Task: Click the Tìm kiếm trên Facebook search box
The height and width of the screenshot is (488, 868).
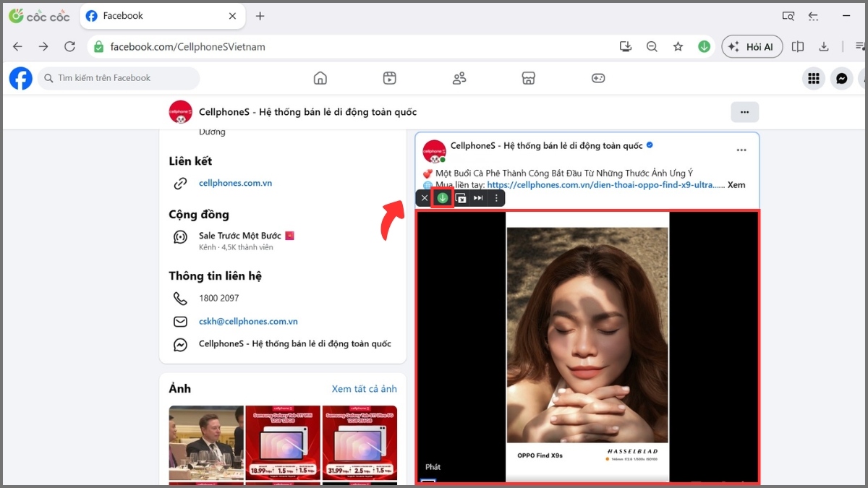Action: [x=119, y=78]
